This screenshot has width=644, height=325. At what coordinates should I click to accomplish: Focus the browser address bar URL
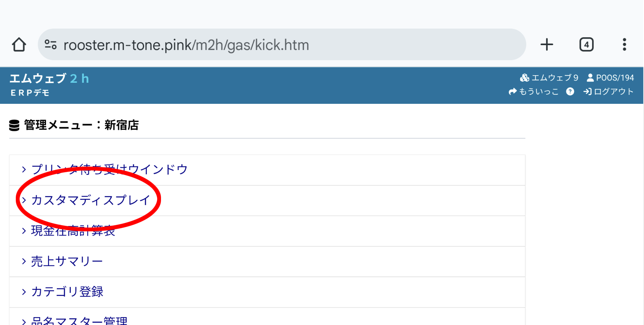[x=187, y=45]
